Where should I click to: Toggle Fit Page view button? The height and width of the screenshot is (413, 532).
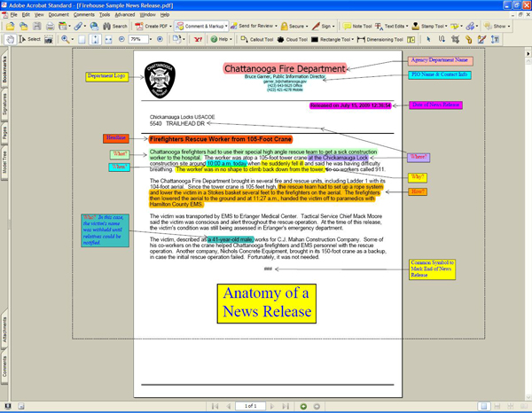[95, 39]
